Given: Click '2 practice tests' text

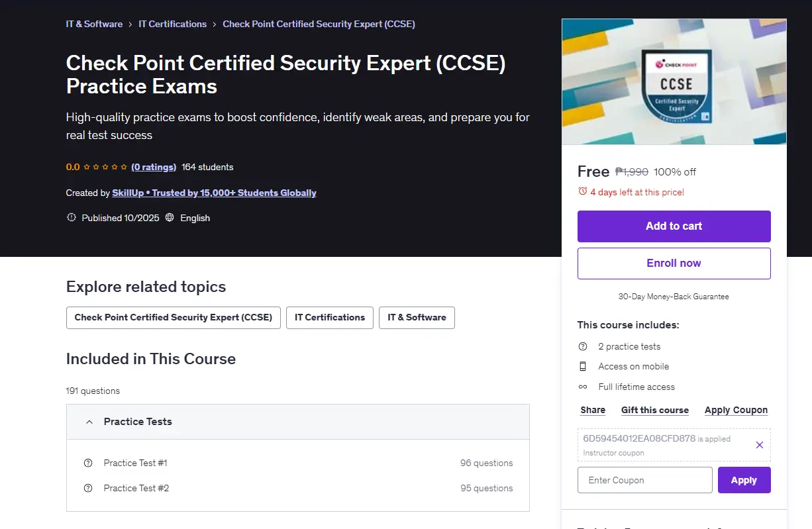Looking at the screenshot, I should coord(629,346).
